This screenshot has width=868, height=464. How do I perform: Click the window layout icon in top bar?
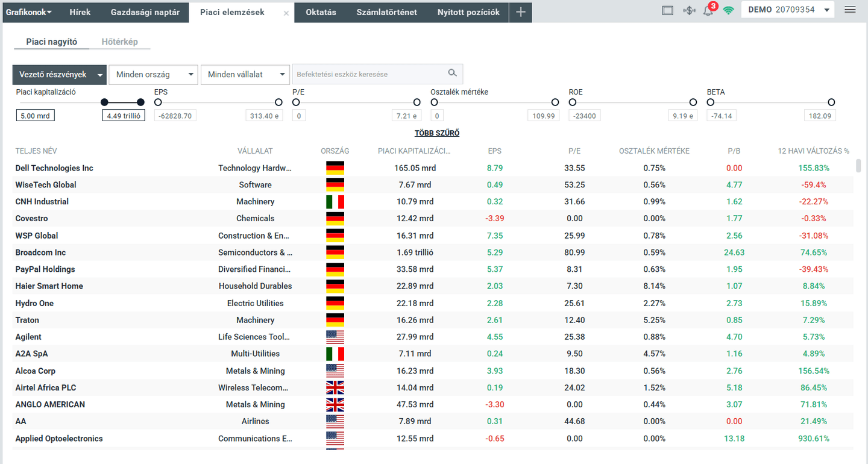(x=667, y=10)
